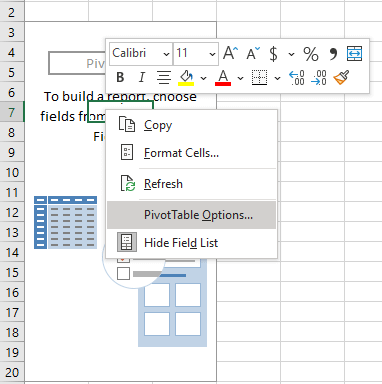Apply Percent Style formatting

click(x=311, y=54)
